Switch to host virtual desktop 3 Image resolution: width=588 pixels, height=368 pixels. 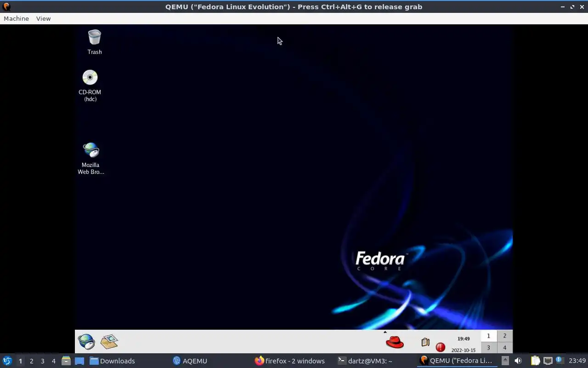point(42,361)
